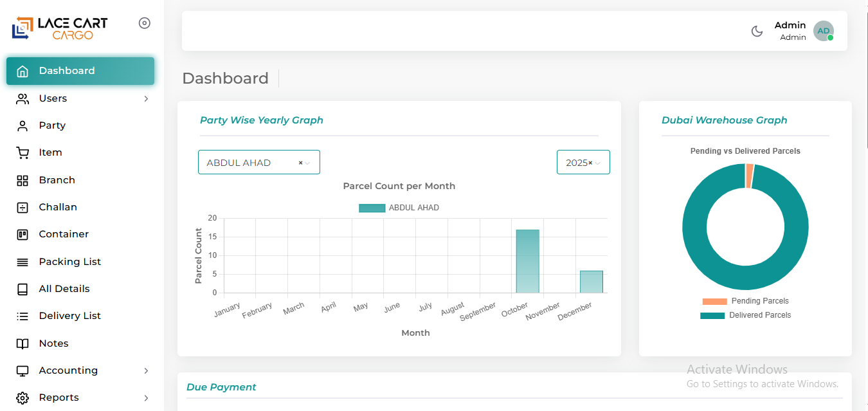The image size is (868, 411).
Task: Click the Challan icon in sidebar
Action: pyautogui.click(x=23, y=207)
